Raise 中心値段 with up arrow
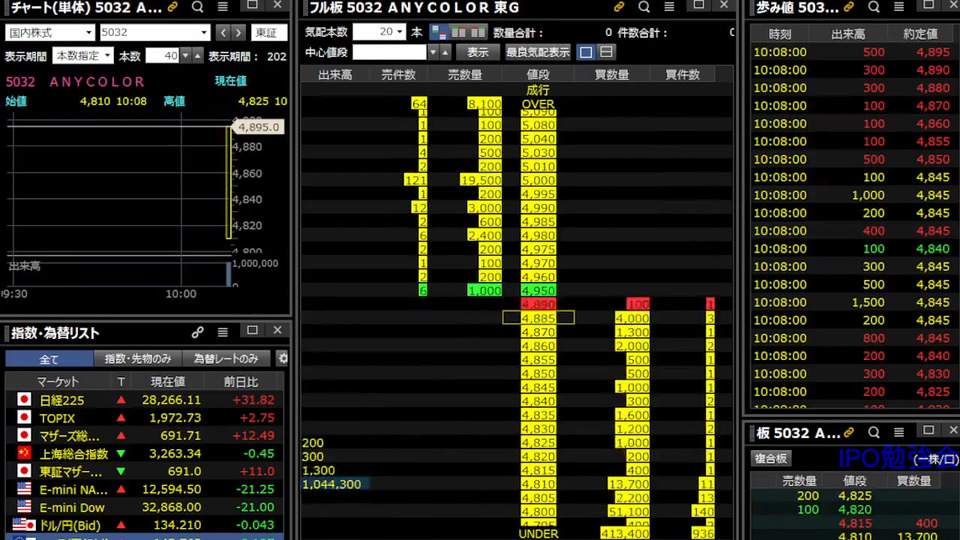This screenshot has width=960, height=540. pyautogui.click(x=445, y=53)
